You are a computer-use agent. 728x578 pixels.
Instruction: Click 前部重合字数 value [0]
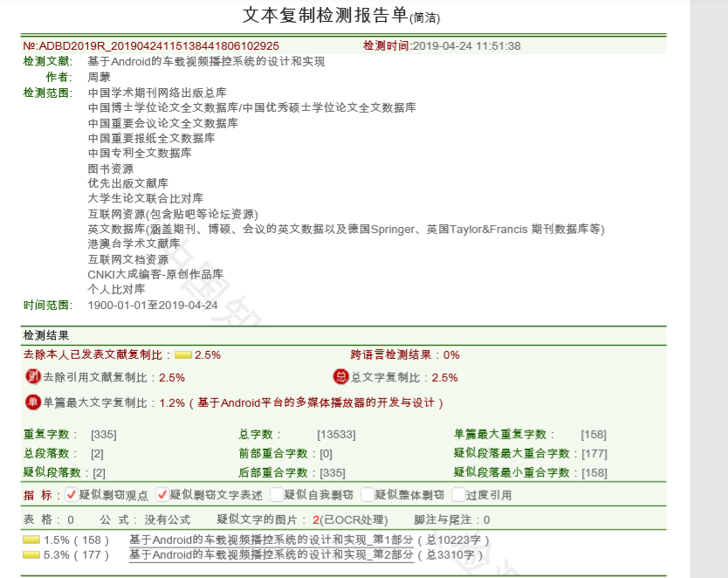click(x=326, y=454)
